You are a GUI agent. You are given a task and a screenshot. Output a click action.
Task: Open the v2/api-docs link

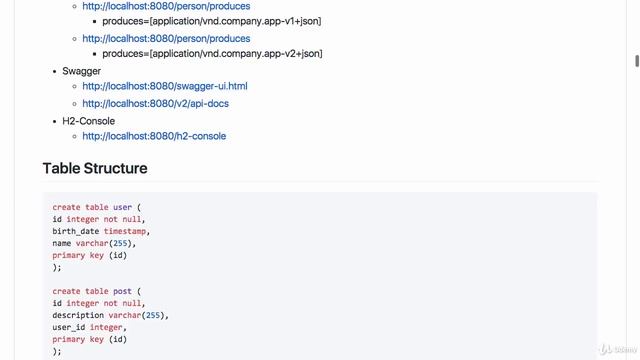point(156,104)
